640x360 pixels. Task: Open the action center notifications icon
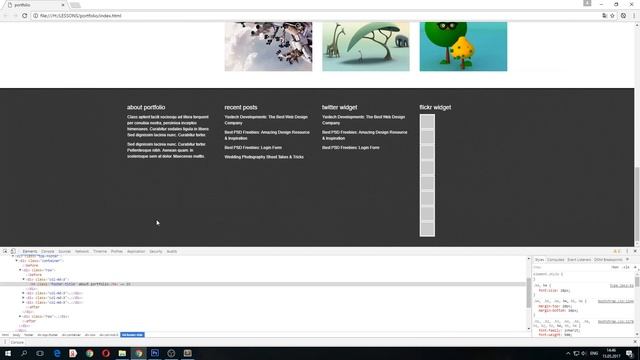[630, 353]
